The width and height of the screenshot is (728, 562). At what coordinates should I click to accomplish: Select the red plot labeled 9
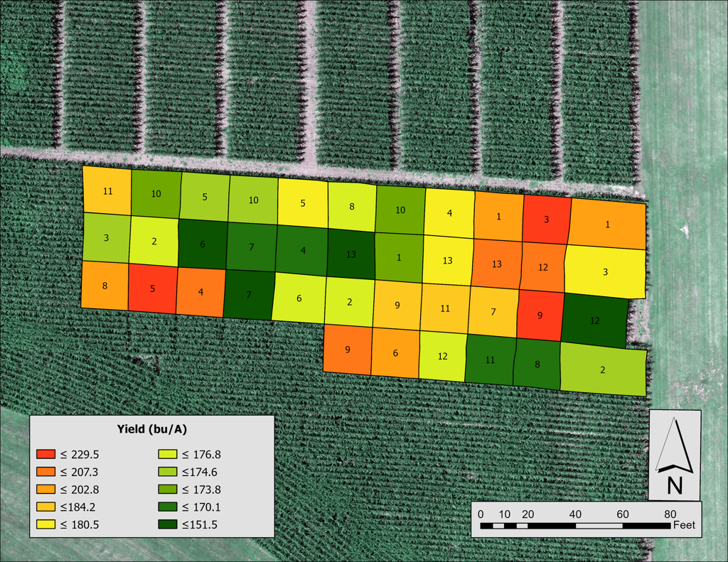[x=540, y=315]
